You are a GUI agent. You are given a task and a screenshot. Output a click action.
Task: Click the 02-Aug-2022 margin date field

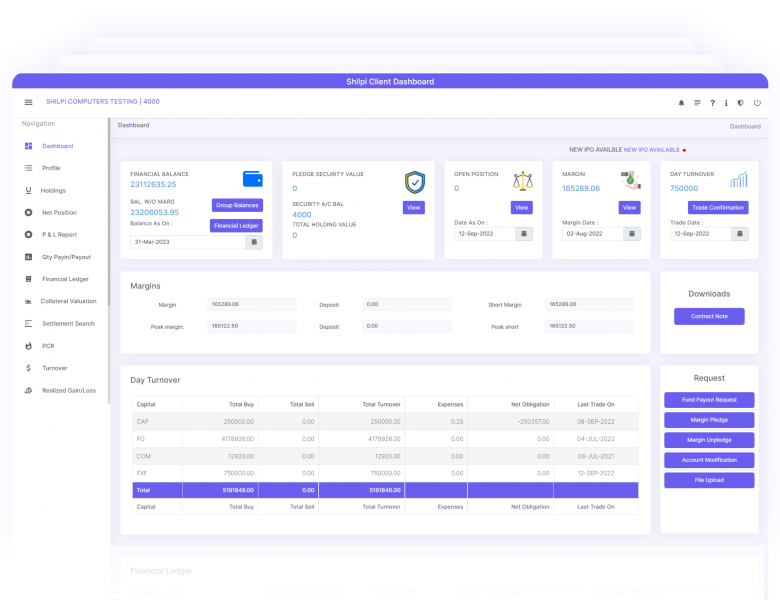(x=593, y=234)
